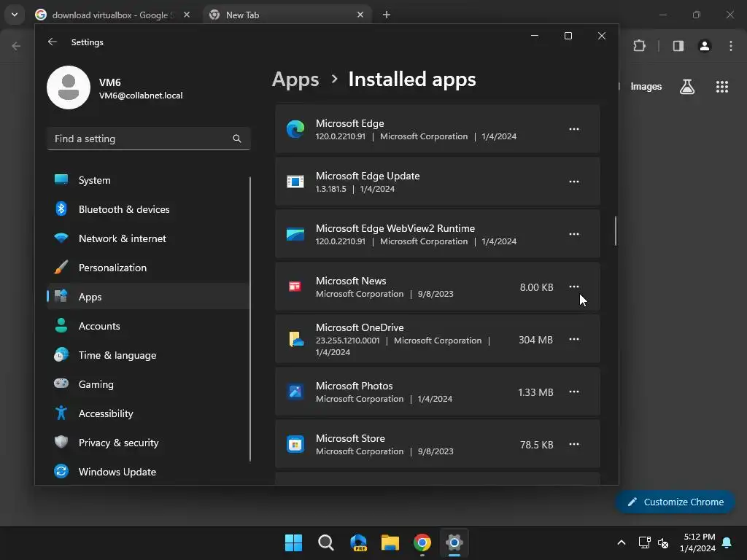The image size is (747, 560).
Task: Open System settings category
Action: (x=148, y=180)
